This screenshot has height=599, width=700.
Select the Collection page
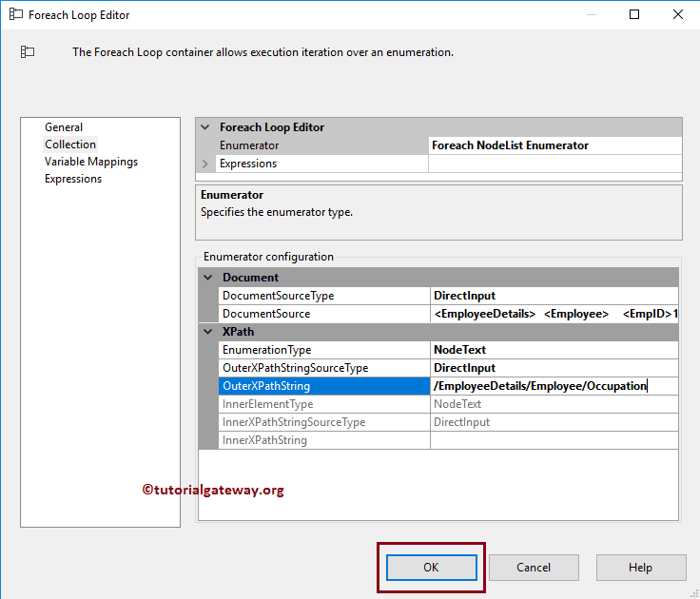70,145
